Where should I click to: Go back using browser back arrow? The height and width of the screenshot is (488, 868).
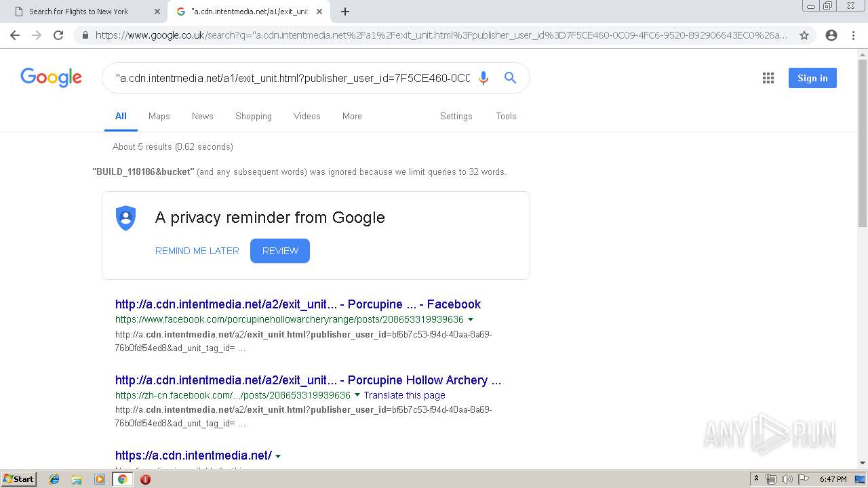[x=15, y=35]
